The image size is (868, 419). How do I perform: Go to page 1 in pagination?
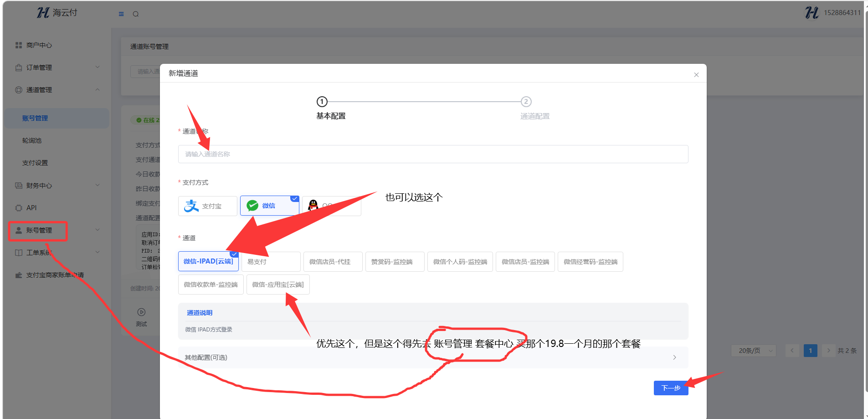click(811, 351)
